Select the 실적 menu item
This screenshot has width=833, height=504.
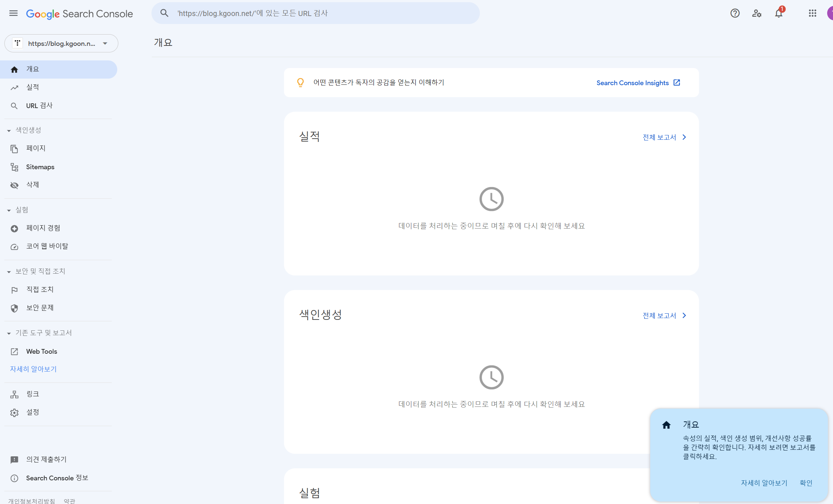click(x=32, y=87)
